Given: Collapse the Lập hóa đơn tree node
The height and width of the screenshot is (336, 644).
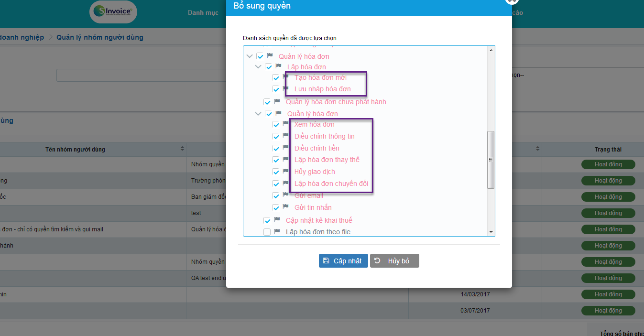Looking at the screenshot, I should tap(258, 67).
